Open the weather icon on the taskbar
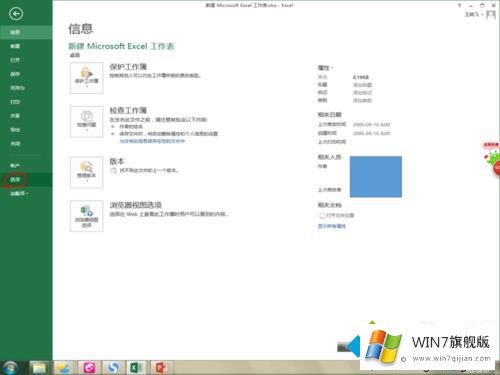Image resolution: width=500 pixels, height=375 pixels. point(63,368)
